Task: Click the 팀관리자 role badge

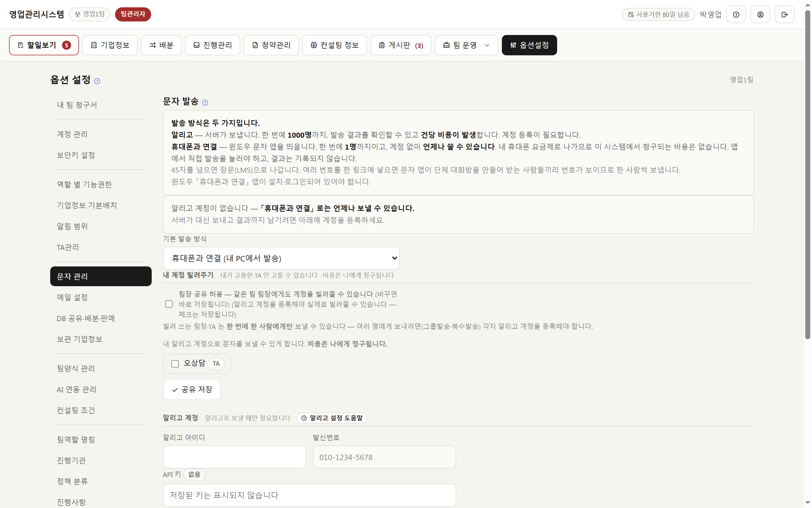Action: pos(133,14)
